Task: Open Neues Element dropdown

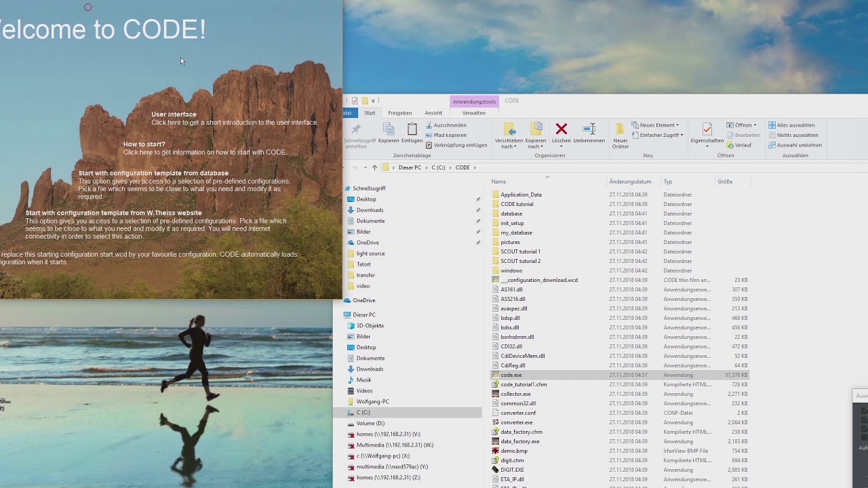Action: click(655, 125)
